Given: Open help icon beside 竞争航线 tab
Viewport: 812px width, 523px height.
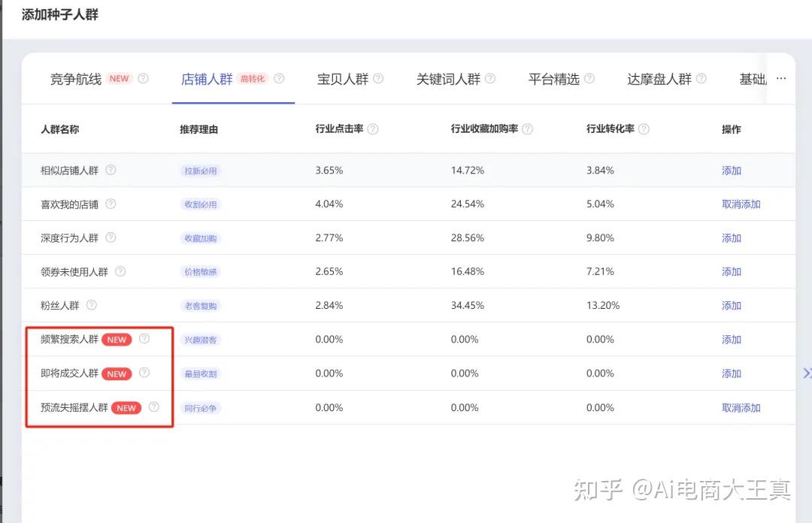Looking at the screenshot, I should tap(143, 78).
